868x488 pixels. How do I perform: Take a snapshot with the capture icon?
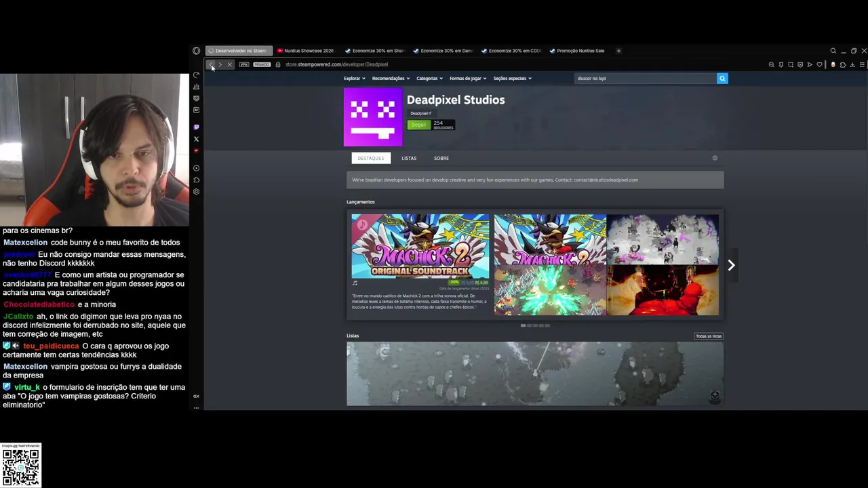(791, 64)
